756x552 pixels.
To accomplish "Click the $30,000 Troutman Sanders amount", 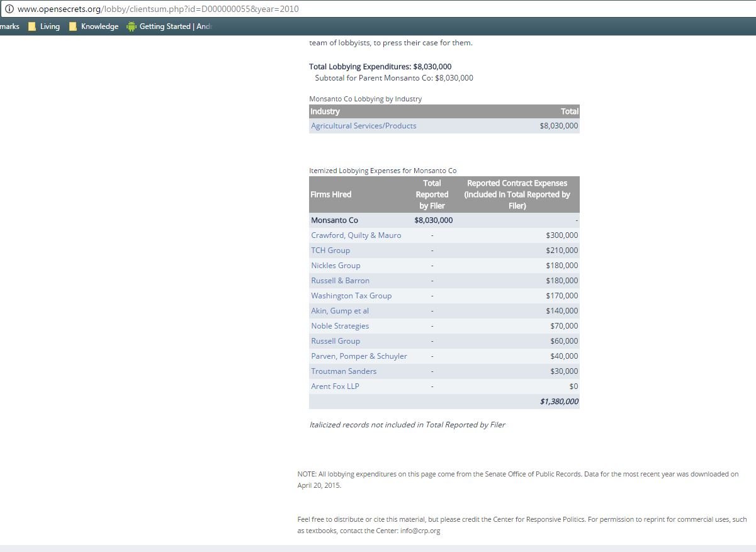I will click(x=564, y=371).
